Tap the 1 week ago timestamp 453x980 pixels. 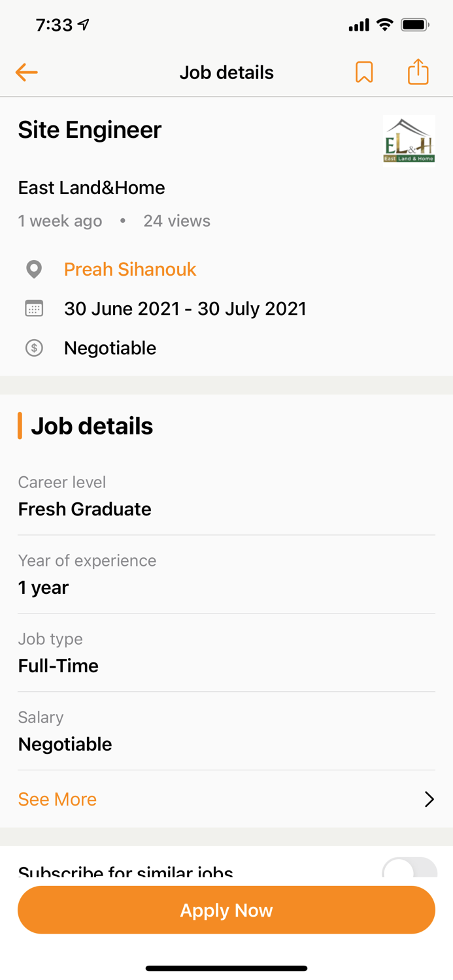(x=59, y=221)
